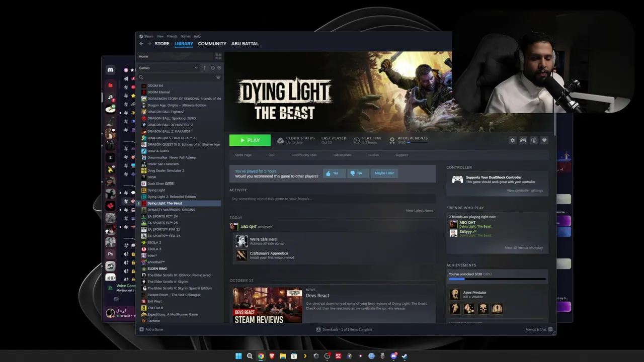
Task: Click the achievements progress bar in sidebar
Action: click(x=497, y=279)
